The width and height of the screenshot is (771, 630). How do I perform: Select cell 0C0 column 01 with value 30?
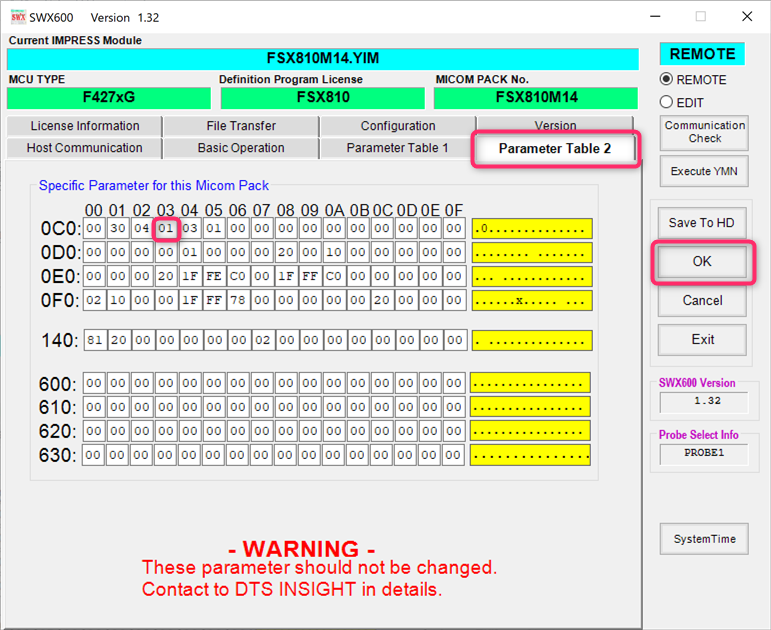point(118,228)
